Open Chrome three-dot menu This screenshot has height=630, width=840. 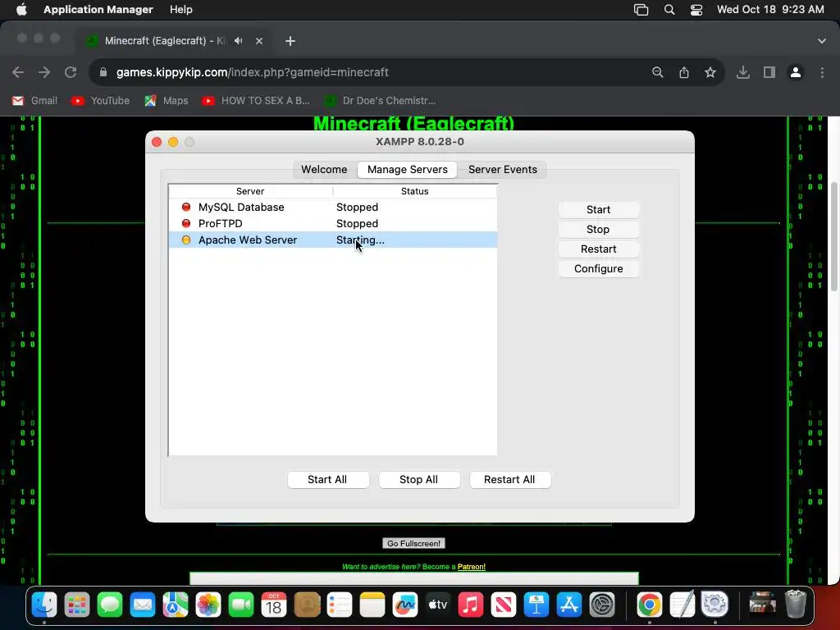point(822,72)
